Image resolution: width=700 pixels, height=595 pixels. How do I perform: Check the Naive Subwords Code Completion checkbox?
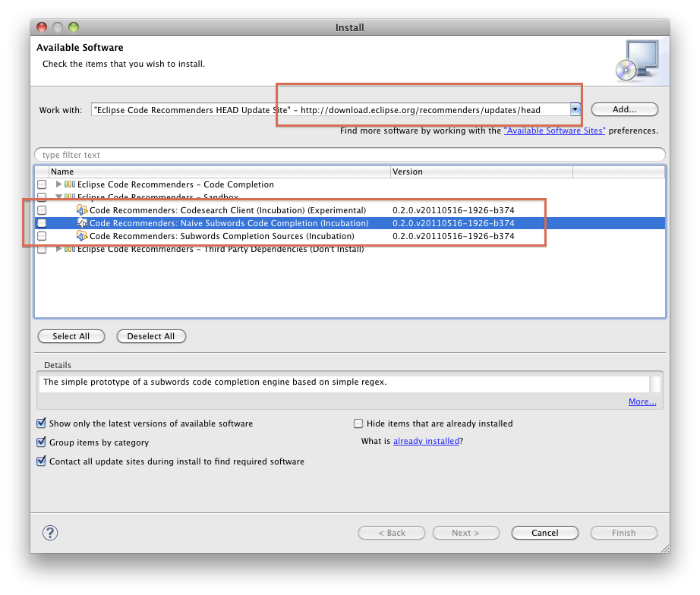(x=42, y=222)
